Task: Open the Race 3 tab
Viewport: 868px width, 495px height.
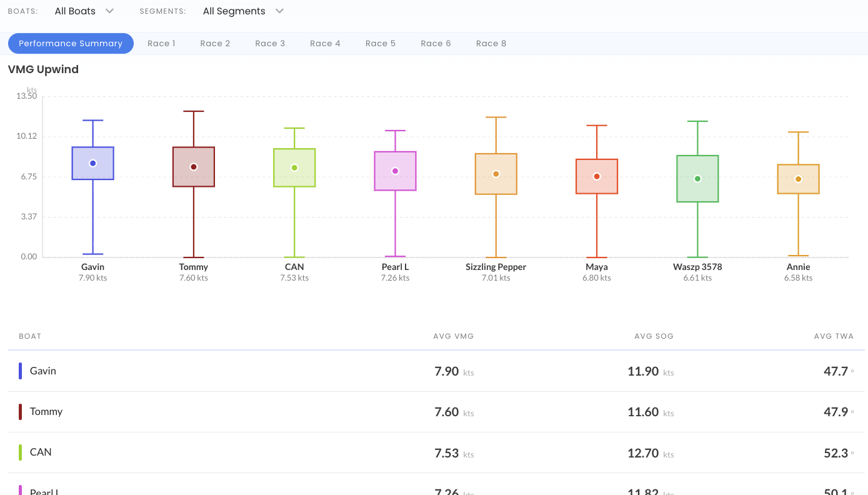Action: click(270, 44)
